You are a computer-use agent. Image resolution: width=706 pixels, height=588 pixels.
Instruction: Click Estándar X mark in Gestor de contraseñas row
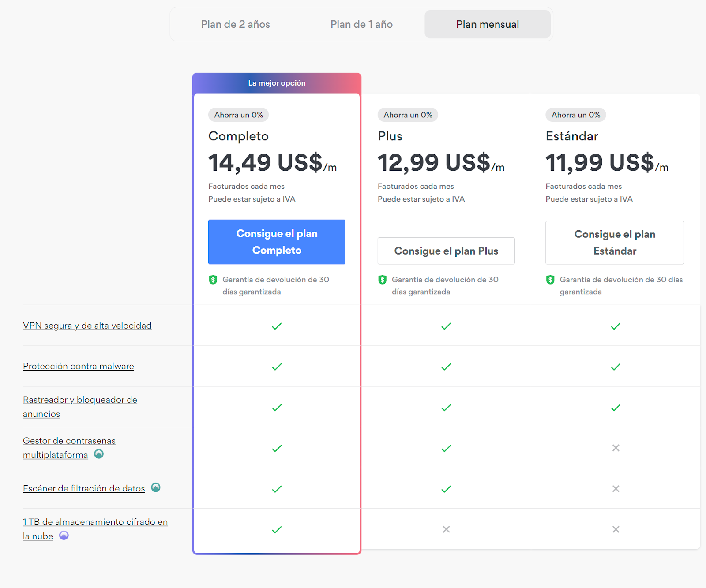pos(616,448)
